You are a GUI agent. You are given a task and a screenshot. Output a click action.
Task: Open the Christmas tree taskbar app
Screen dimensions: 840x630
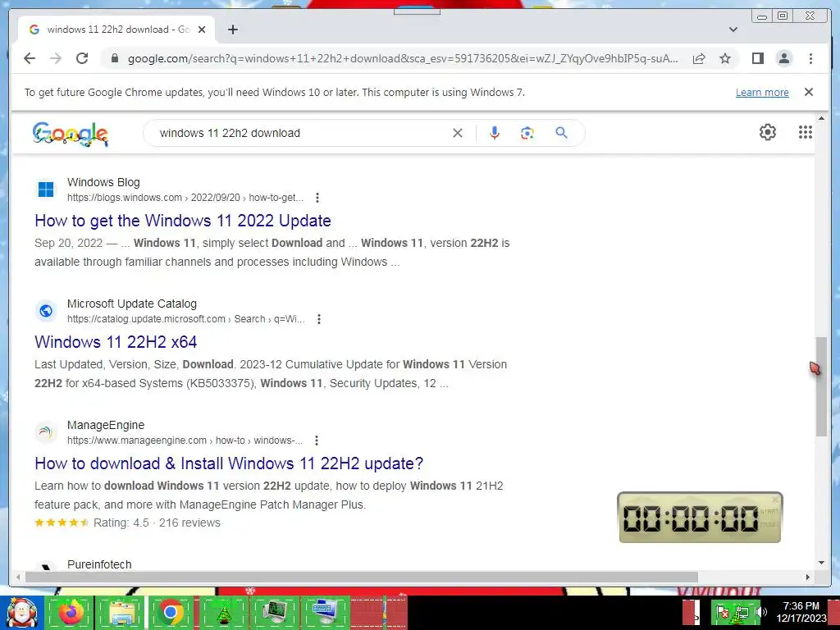pos(224,613)
